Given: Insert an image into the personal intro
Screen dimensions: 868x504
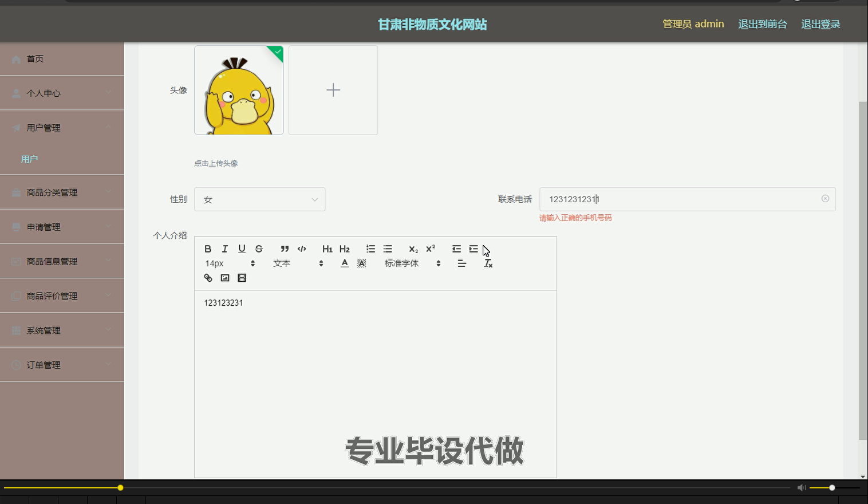Looking at the screenshot, I should [x=224, y=278].
